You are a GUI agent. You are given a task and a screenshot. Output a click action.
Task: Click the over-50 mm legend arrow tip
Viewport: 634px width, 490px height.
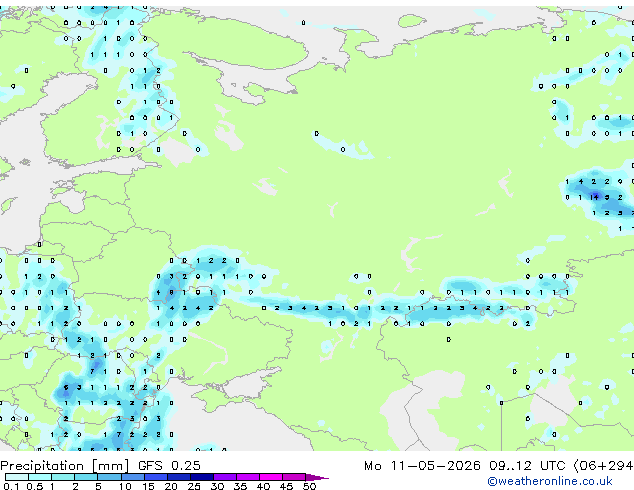(x=318, y=477)
